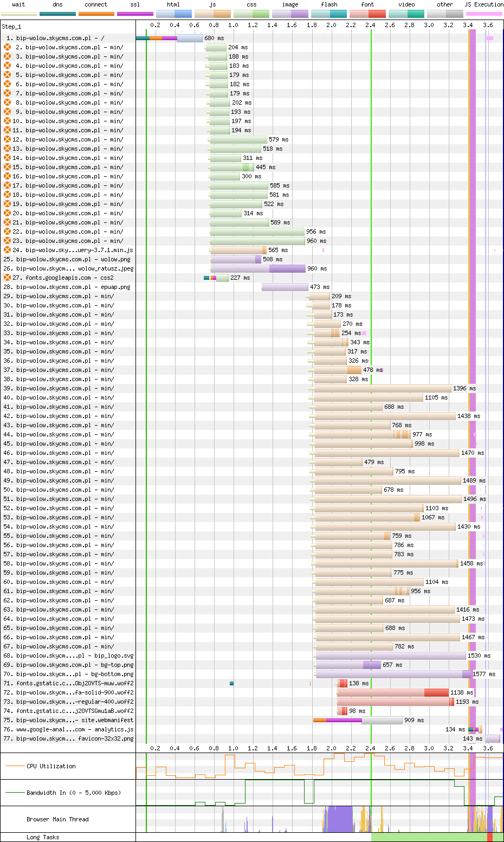Screen dimensions: 504x842
Task: Click the JS Execution pink legend swatch
Action: [484, 14]
